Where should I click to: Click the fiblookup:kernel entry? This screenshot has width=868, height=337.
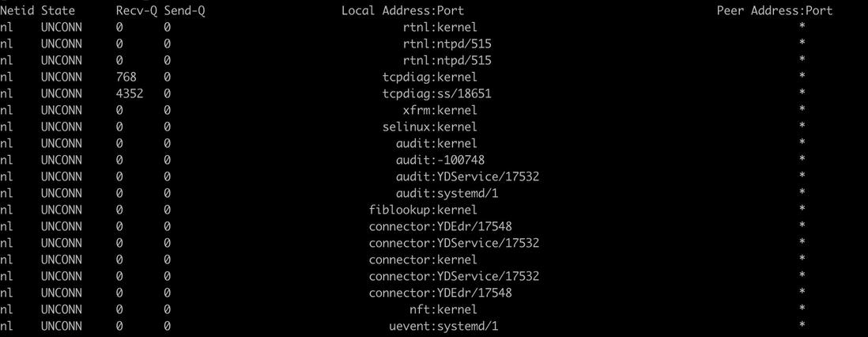pos(423,210)
